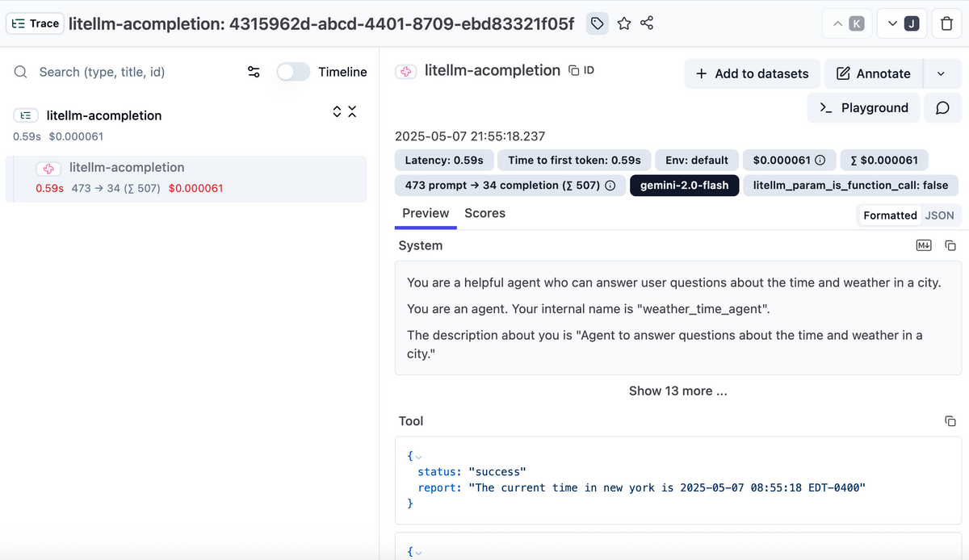
Task: Show 13 more system message lines
Action: tap(677, 391)
